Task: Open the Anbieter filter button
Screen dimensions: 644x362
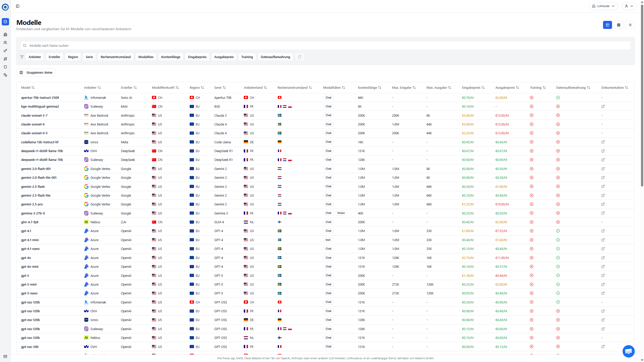Action: click(35, 57)
